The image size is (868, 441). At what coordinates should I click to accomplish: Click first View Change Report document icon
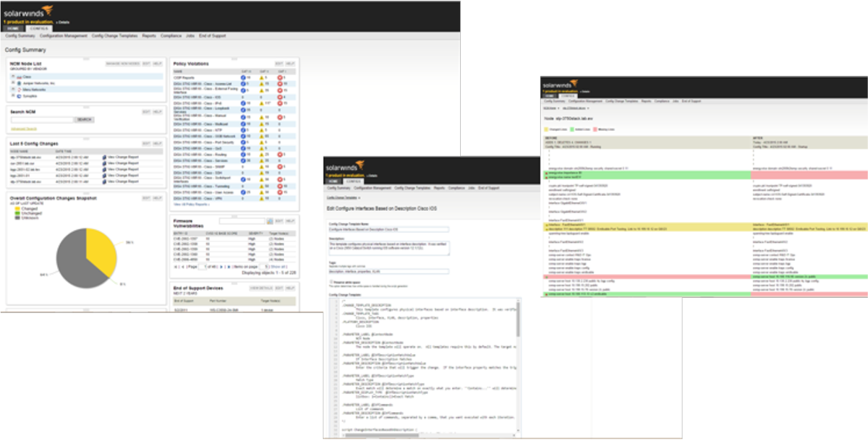click(104, 157)
